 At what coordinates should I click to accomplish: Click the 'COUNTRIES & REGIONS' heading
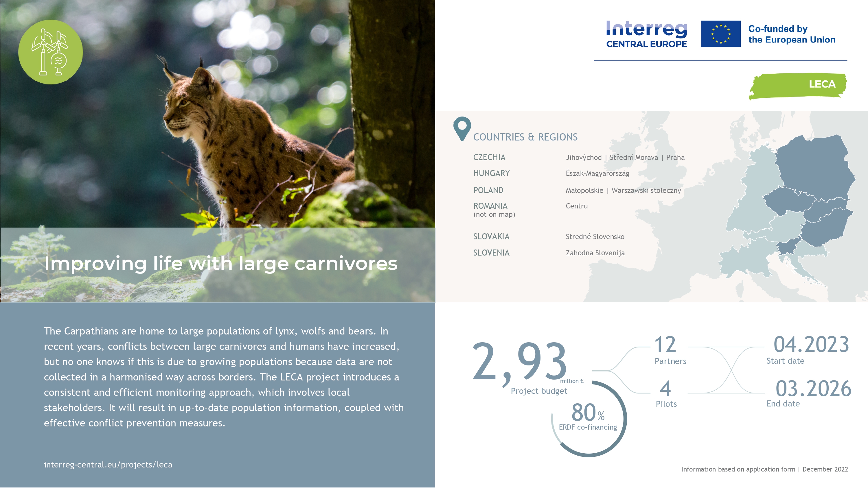[x=525, y=137]
